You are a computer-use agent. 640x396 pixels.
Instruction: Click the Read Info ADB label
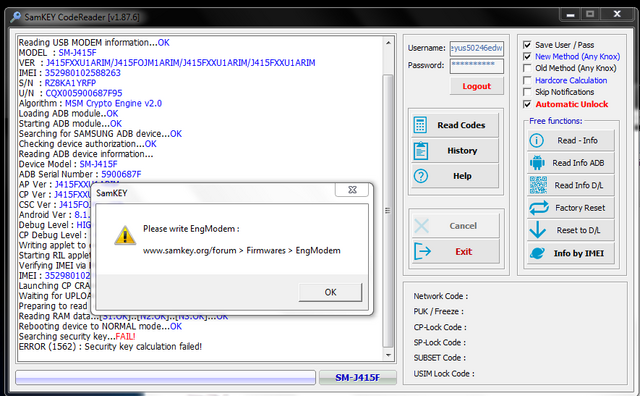coord(578,163)
